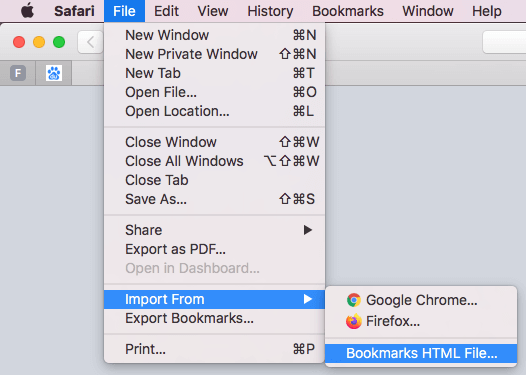Choose Close All Windows
This screenshot has width=526, height=375.
pos(214,161)
